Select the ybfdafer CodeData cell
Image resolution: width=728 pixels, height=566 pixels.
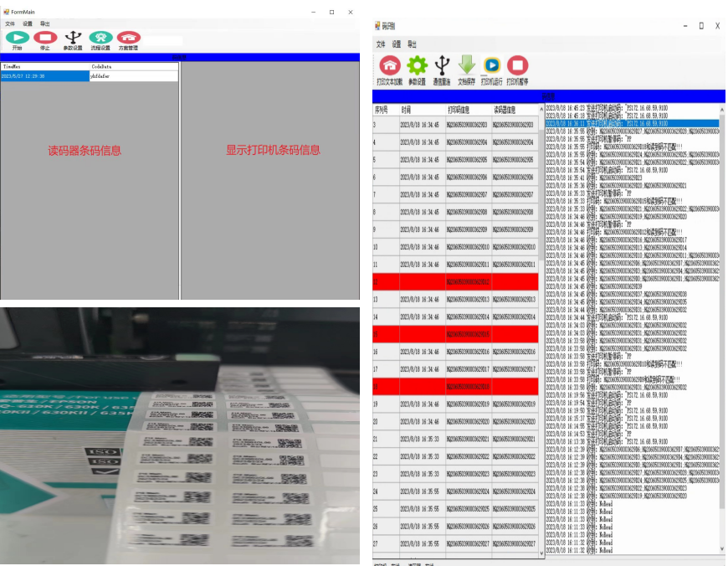(134, 76)
